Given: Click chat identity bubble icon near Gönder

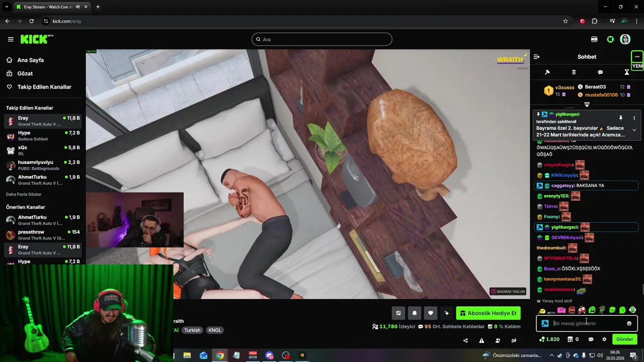Looking at the screenshot, I should click(591, 339).
